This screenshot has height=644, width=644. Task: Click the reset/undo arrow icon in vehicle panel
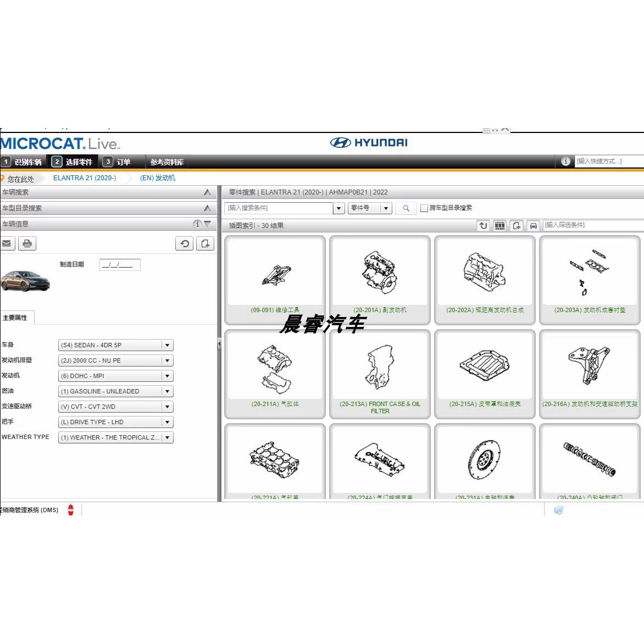click(185, 243)
